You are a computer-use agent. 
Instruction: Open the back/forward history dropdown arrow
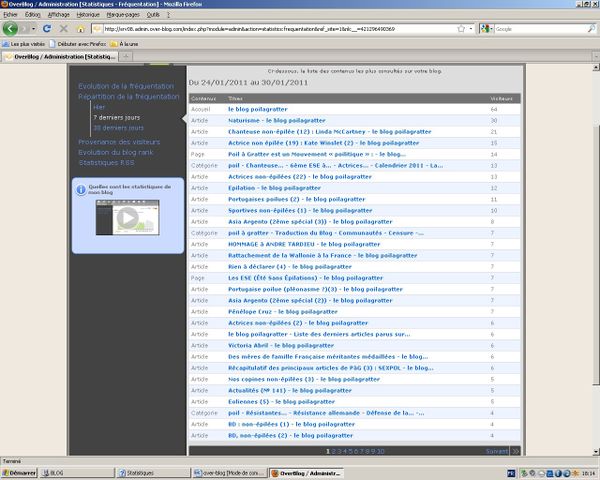[x=33, y=29]
